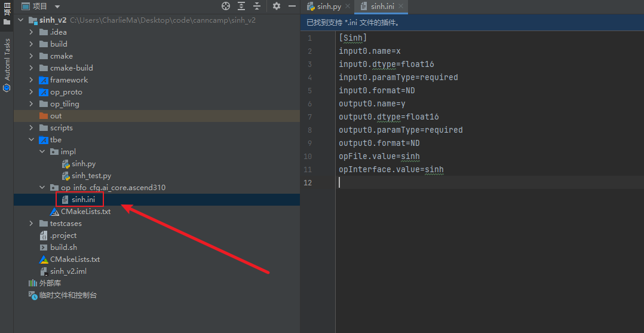644x333 pixels.
Task: Click the external libraries bar-chart icon
Action: [33, 283]
